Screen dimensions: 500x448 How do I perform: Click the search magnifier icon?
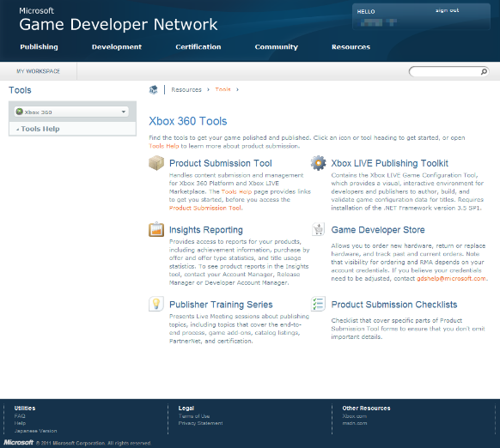484,72
